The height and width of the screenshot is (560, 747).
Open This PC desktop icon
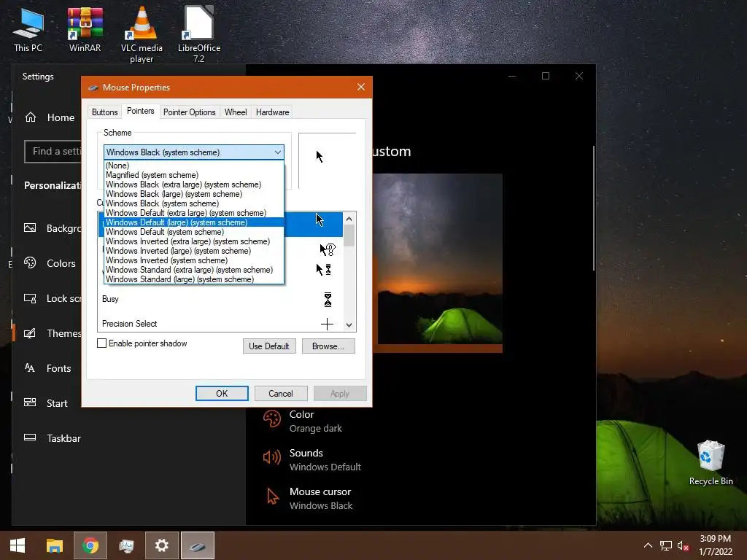point(28,29)
